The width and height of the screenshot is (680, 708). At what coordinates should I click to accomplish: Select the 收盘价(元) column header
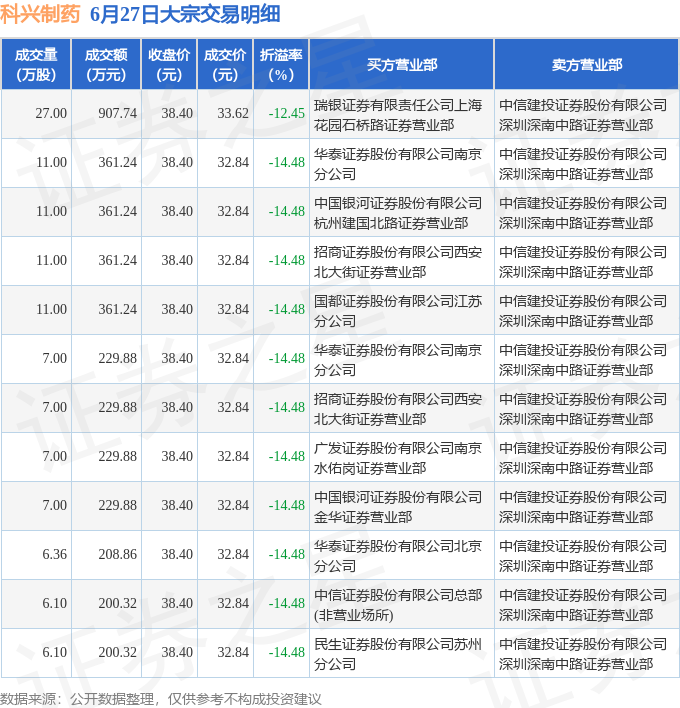169,65
